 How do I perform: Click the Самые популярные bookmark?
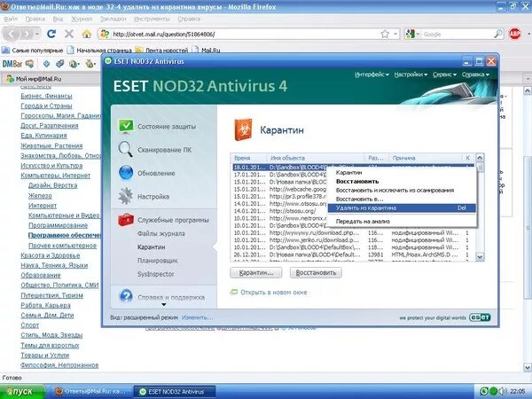pos(33,51)
